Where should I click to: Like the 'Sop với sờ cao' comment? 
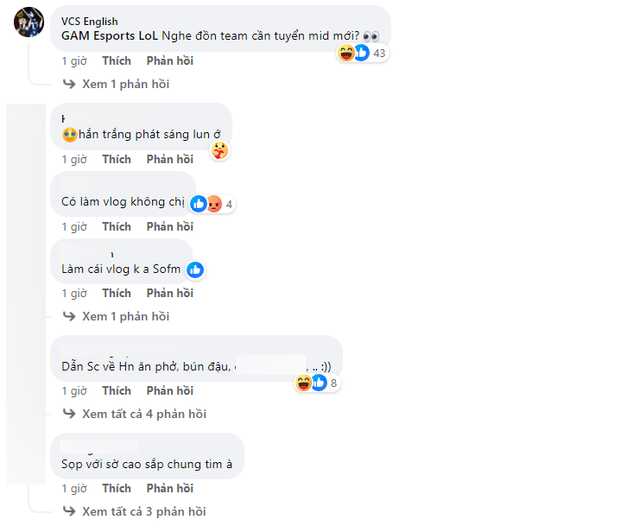[116, 489]
